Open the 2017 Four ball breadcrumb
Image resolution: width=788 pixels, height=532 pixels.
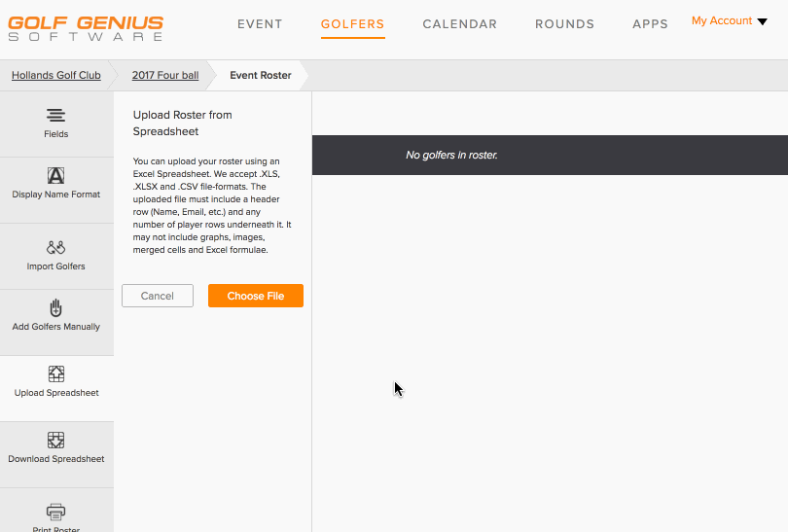165,75
